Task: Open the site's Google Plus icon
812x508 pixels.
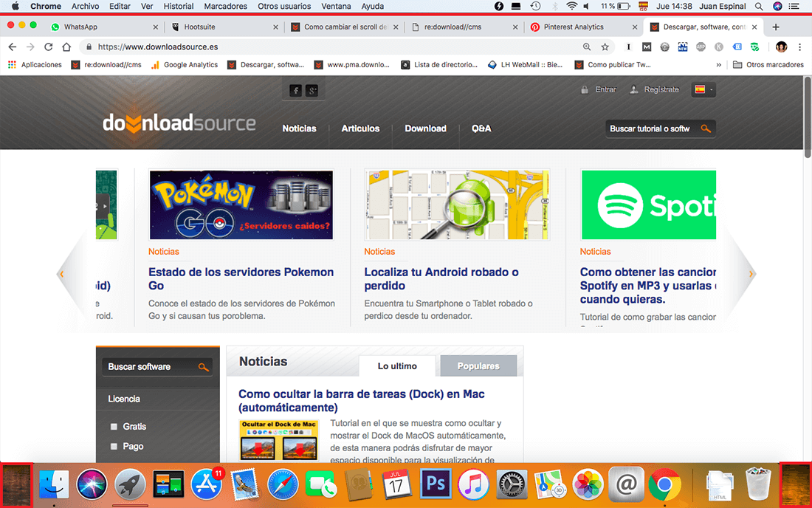Action: coord(312,91)
